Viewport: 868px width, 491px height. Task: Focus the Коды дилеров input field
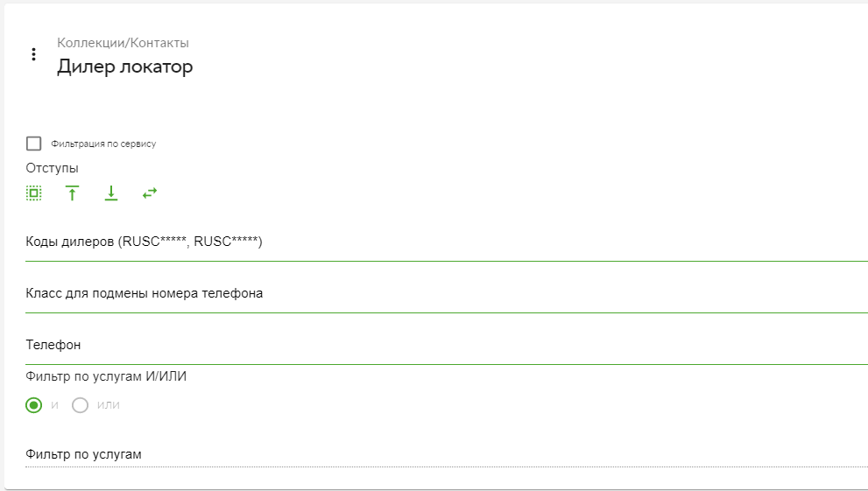pyautogui.click(x=447, y=242)
